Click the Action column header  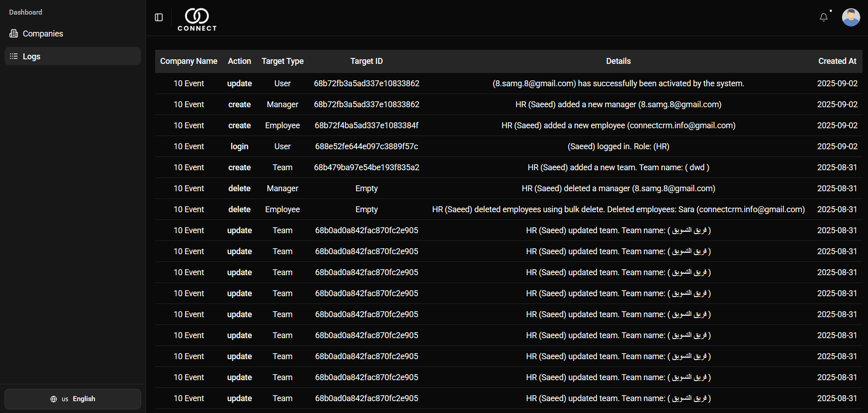coord(239,61)
